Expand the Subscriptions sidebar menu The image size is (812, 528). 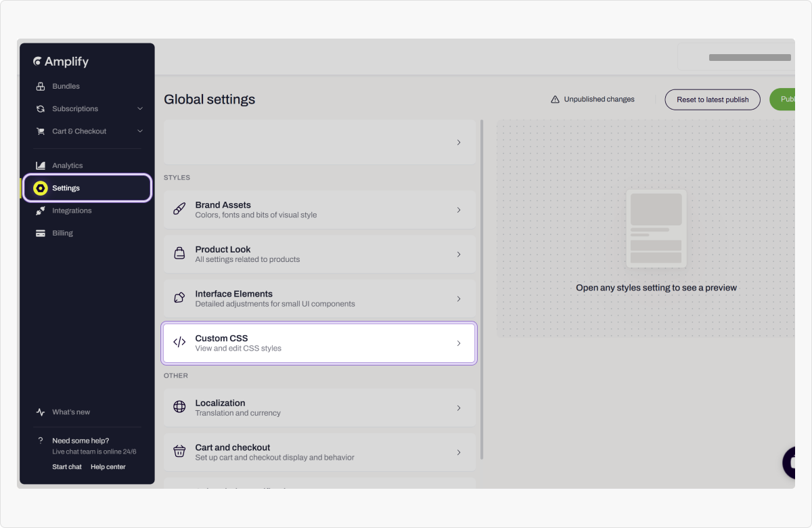tap(140, 109)
